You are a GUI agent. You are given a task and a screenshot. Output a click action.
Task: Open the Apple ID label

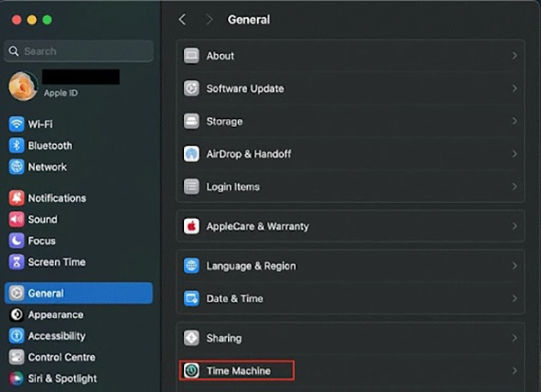point(60,93)
